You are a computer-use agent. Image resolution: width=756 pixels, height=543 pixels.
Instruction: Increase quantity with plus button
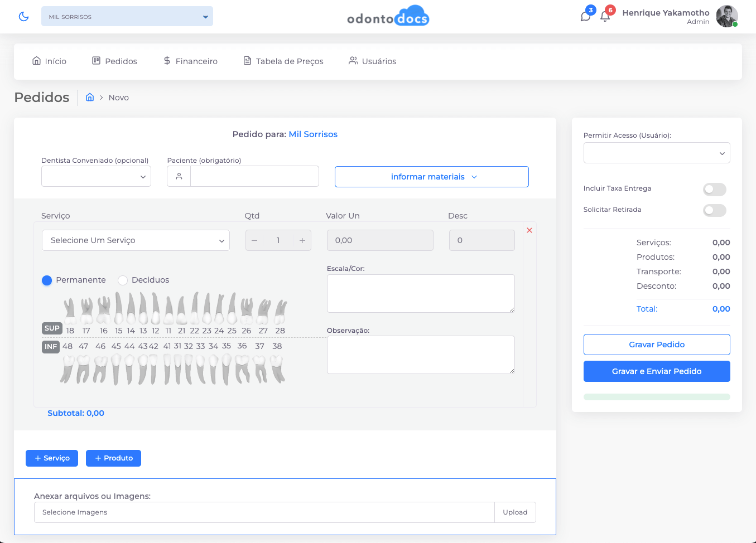pos(302,240)
